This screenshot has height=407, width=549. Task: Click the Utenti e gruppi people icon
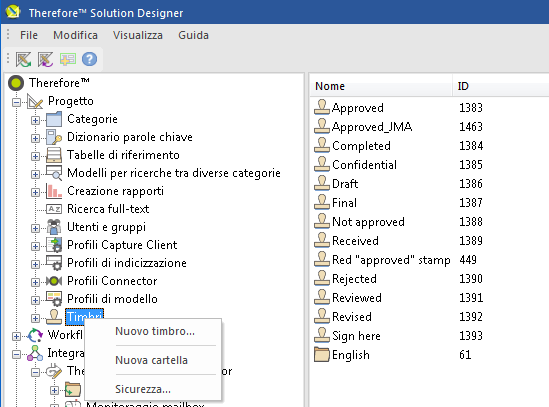[x=54, y=227]
